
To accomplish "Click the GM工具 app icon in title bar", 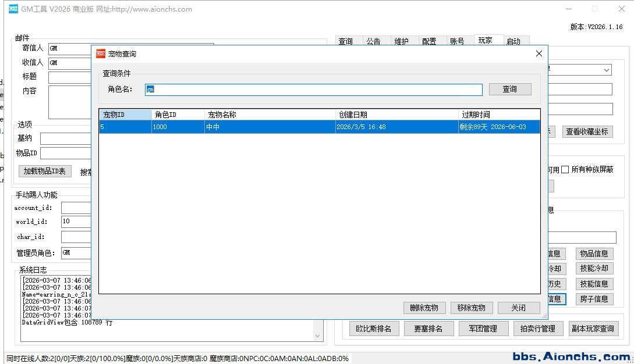I will 13,9.
